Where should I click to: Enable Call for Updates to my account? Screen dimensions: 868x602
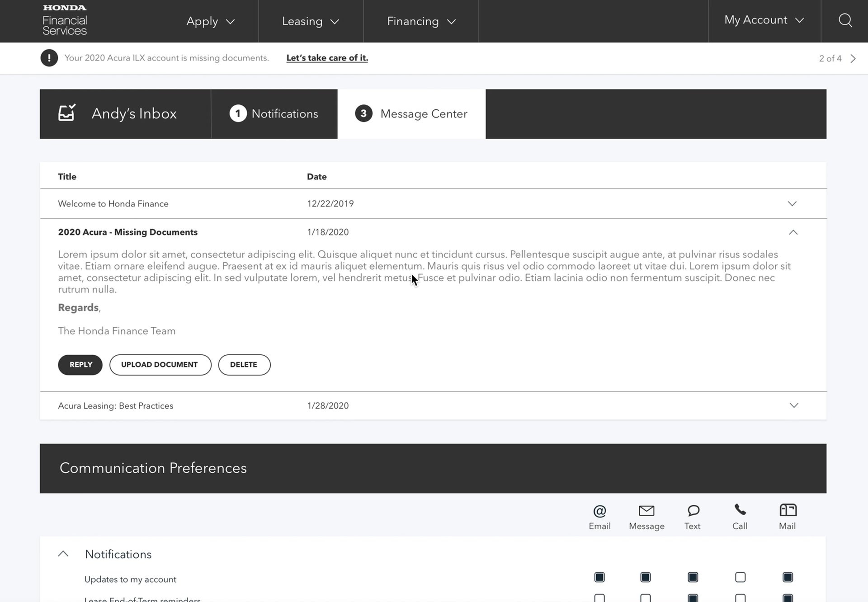pos(741,577)
